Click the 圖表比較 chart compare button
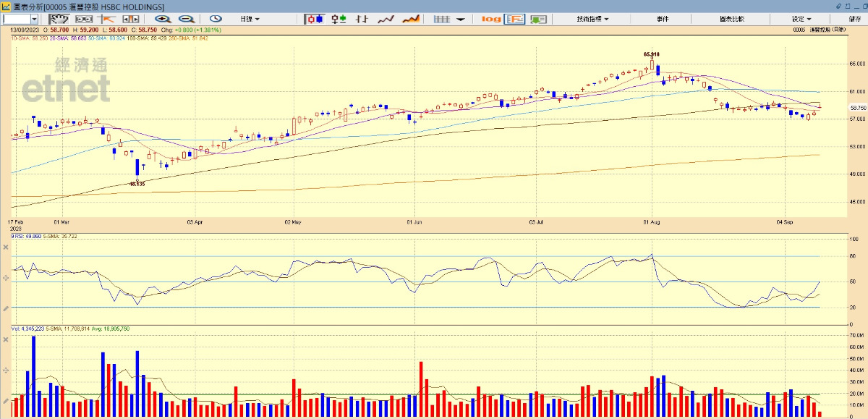This screenshot has height=419, width=868. [732, 19]
